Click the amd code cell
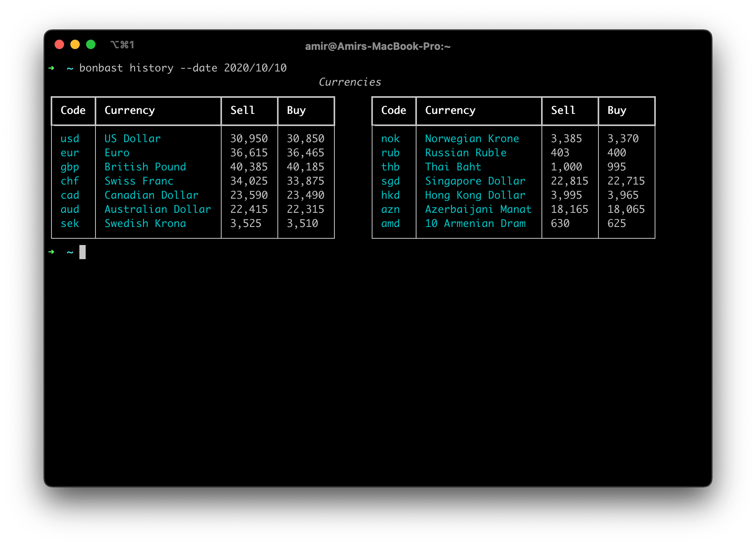756x545 pixels. [x=391, y=223]
